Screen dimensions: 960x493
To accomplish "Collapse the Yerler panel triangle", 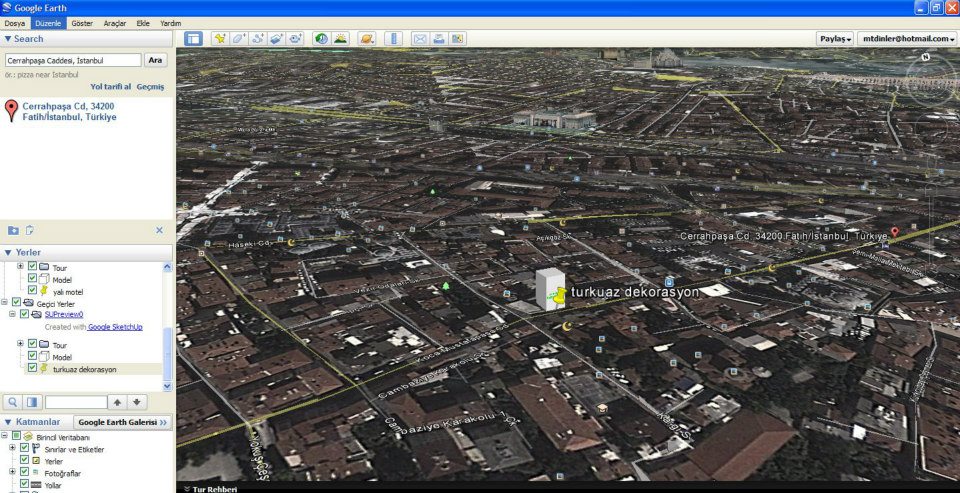I will point(8,252).
